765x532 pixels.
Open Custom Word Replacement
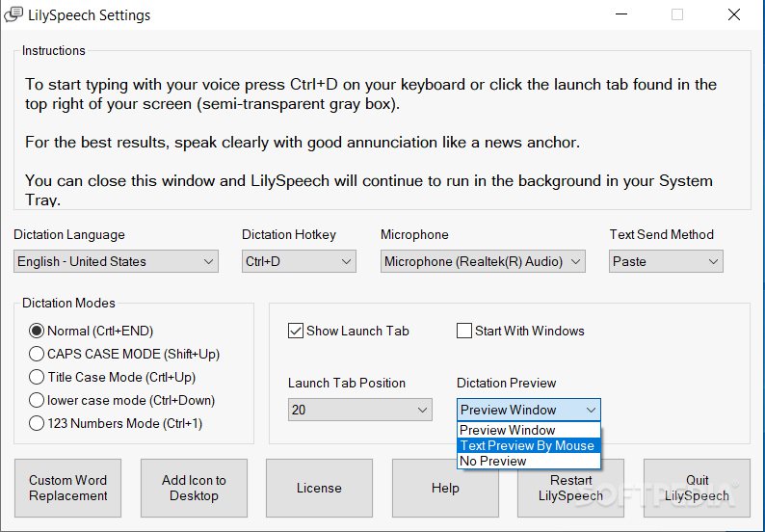click(x=67, y=488)
